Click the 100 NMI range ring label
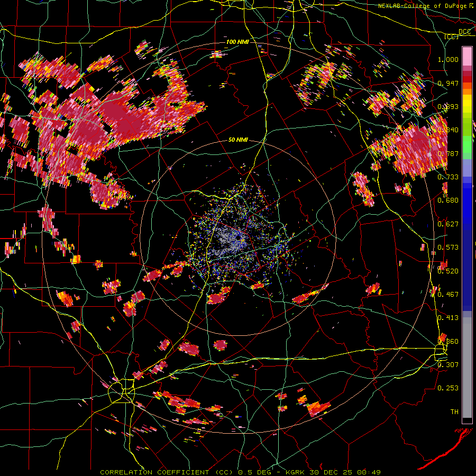 [x=237, y=42]
